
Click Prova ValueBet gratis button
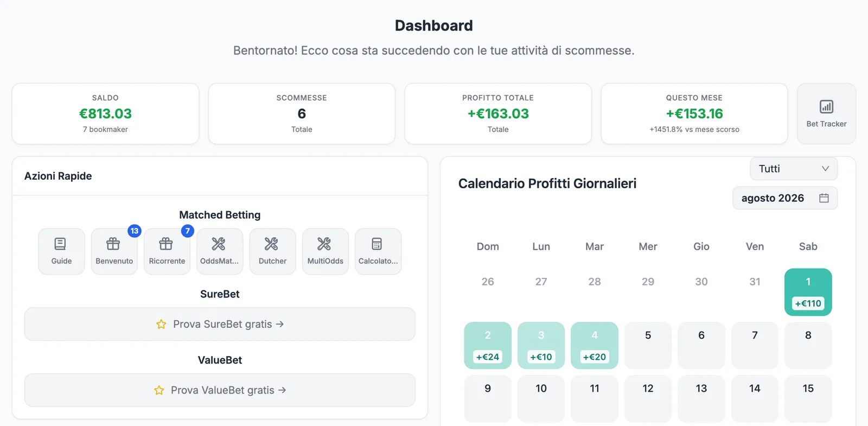tap(220, 390)
